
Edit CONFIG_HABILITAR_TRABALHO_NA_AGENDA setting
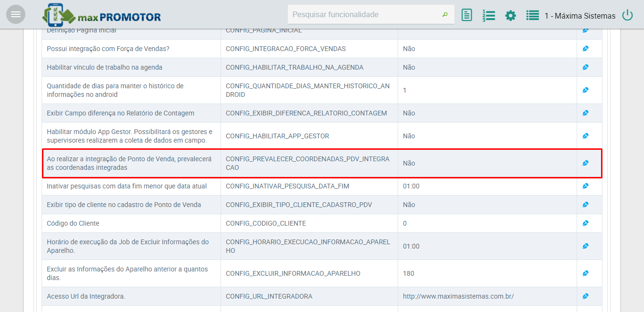click(585, 67)
